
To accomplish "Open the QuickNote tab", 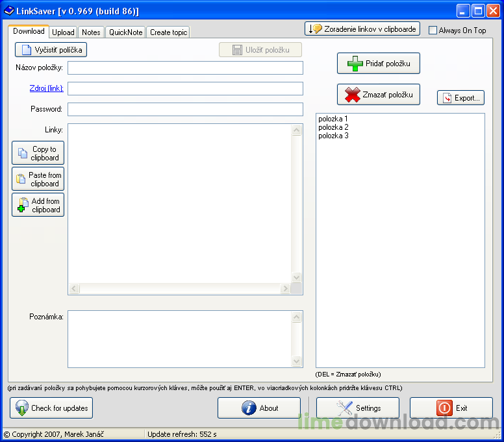I will [x=126, y=32].
